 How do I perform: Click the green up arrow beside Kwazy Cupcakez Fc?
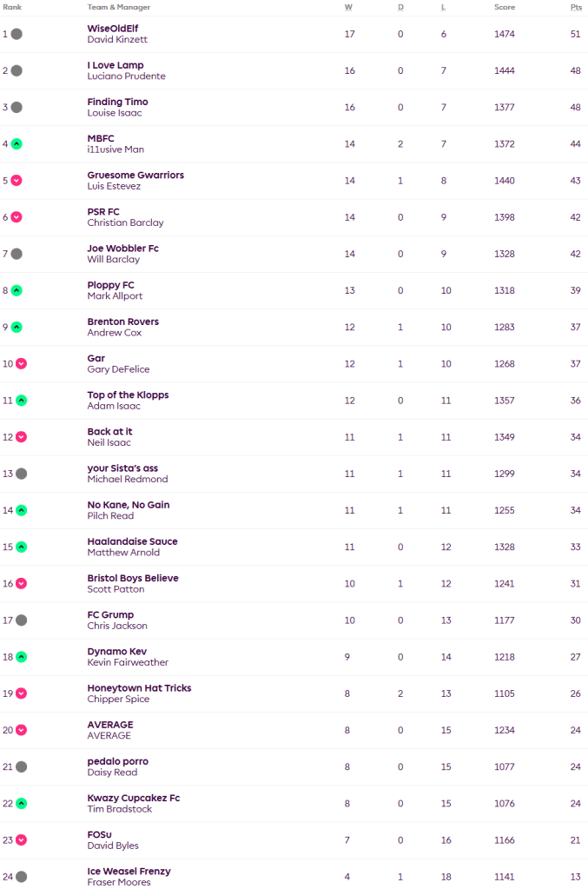point(21,804)
